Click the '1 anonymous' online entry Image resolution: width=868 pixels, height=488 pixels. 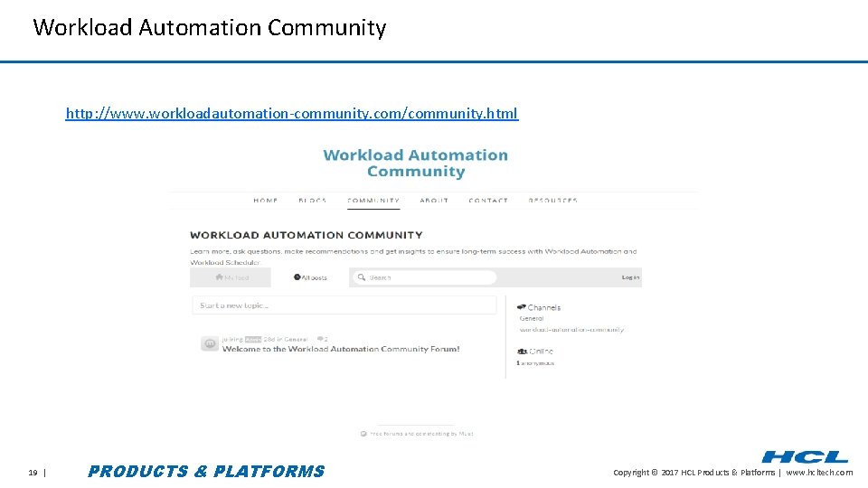click(x=535, y=363)
